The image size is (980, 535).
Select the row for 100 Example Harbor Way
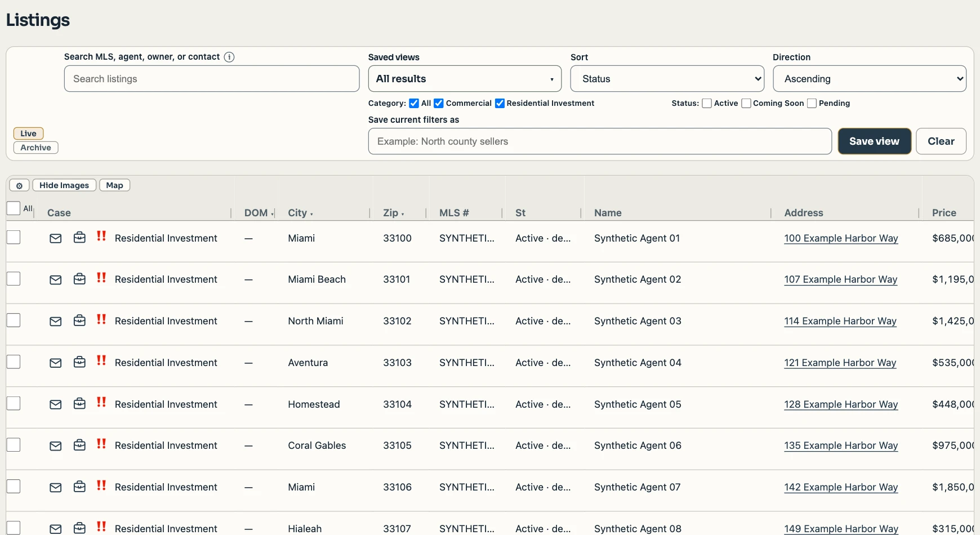click(14, 238)
